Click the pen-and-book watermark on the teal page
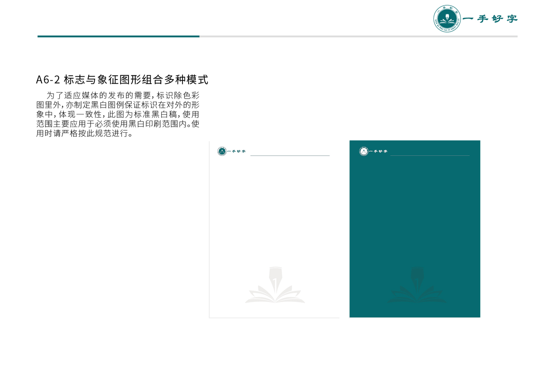The image size is (555, 392). coord(416,285)
